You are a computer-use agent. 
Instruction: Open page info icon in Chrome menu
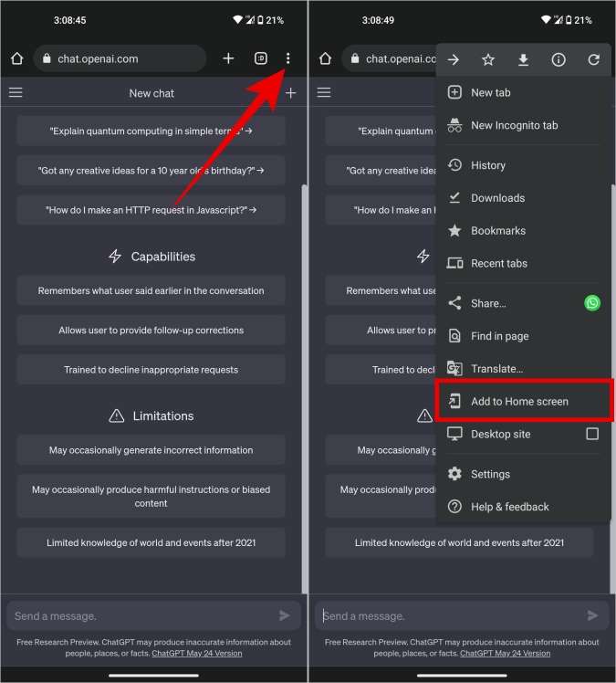(559, 59)
